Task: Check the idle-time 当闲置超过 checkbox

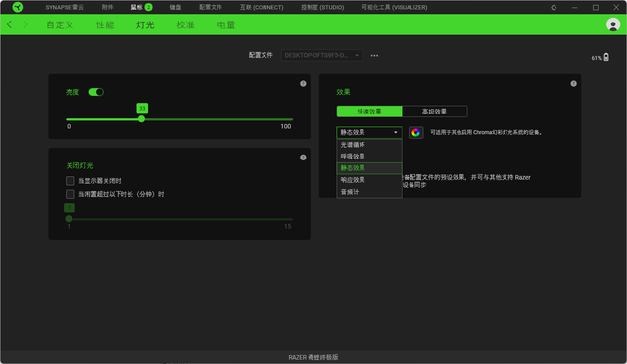Action: 70,194
